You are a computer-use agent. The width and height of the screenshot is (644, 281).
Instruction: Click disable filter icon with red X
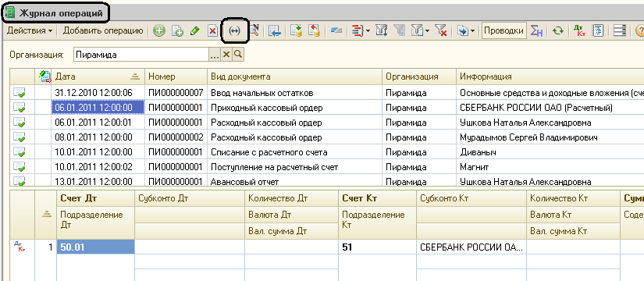click(441, 31)
